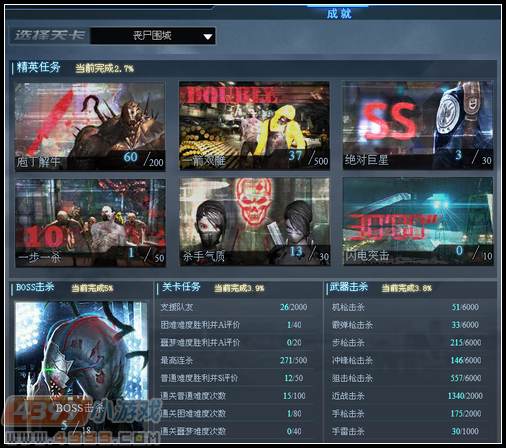Open the 闪电突击 mission card
Screen dimensions: 506x448
(418, 221)
